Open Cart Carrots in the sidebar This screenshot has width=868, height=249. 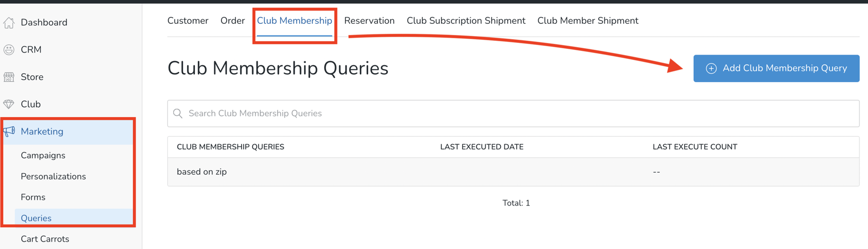click(45, 239)
